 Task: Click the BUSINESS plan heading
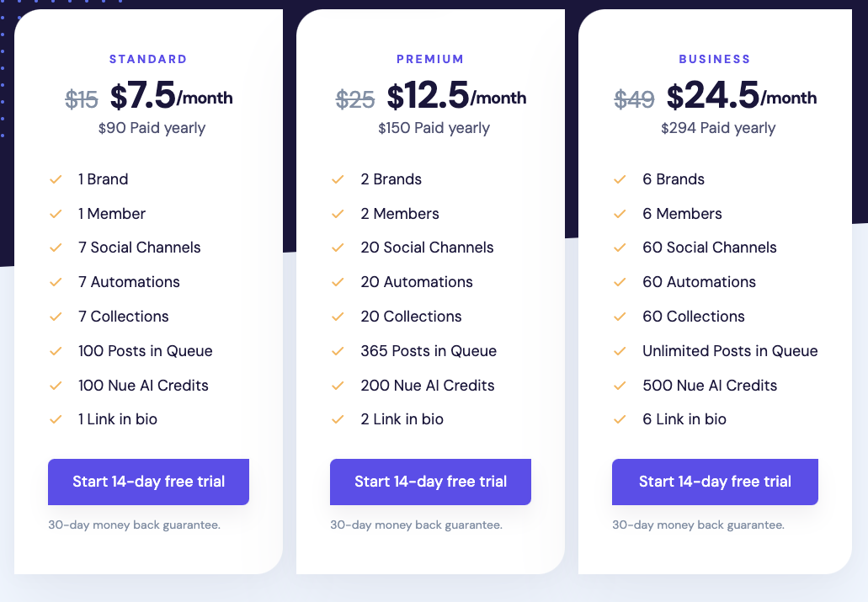[715, 60]
